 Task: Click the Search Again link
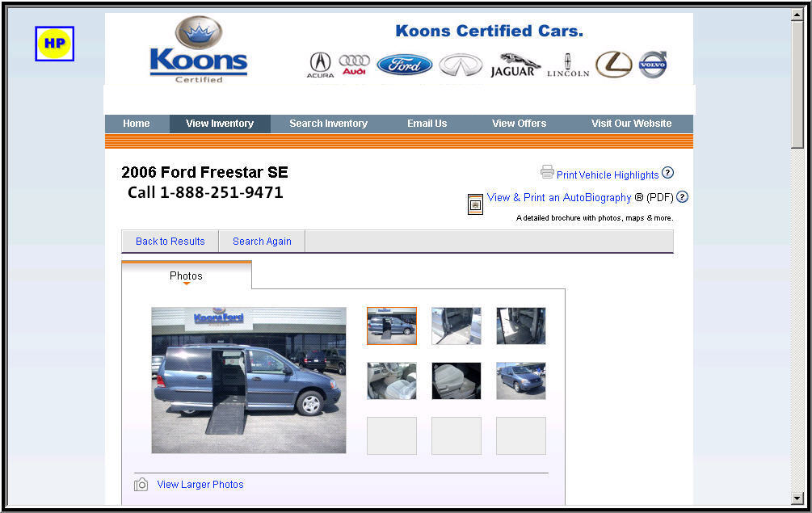click(x=262, y=242)
